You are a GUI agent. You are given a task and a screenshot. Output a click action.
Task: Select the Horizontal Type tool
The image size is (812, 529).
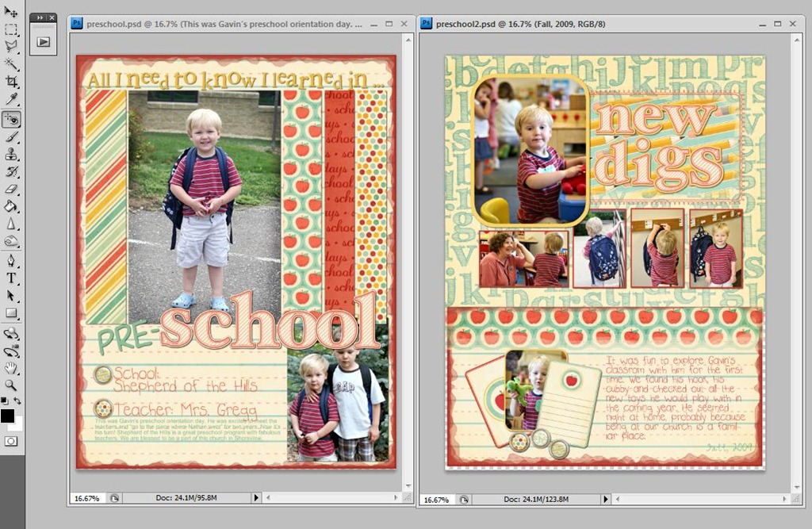(x=11, y=278)
